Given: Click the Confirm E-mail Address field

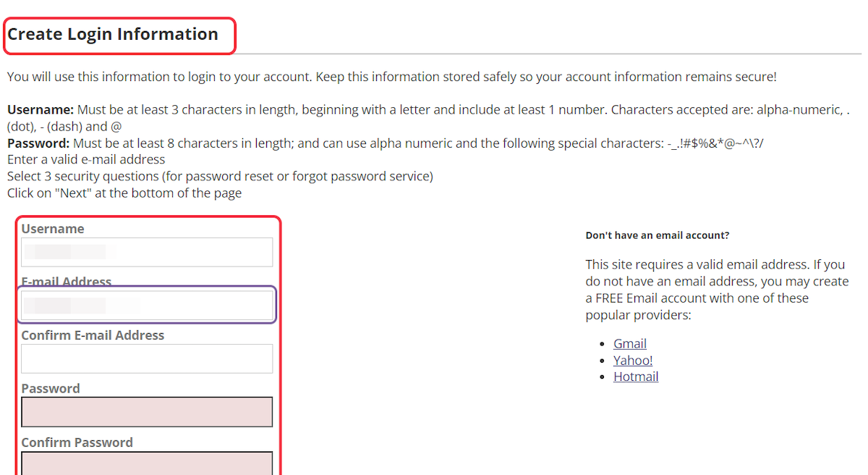Looking at the screenshot, I should click(x=147, y=358).
